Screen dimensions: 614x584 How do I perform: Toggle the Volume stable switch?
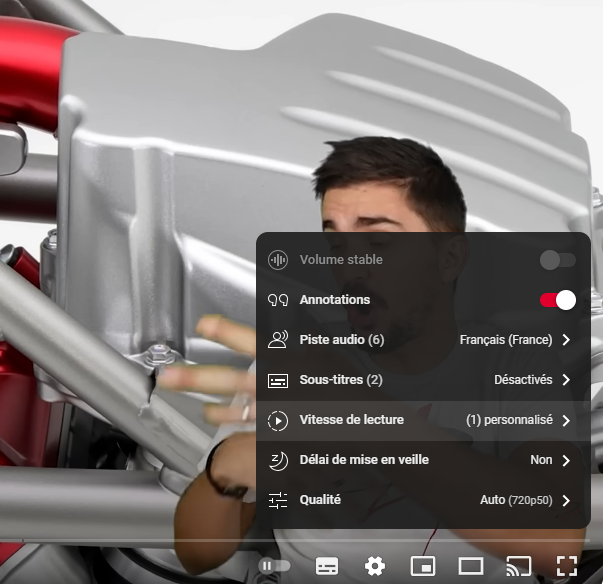coord(557,260)
